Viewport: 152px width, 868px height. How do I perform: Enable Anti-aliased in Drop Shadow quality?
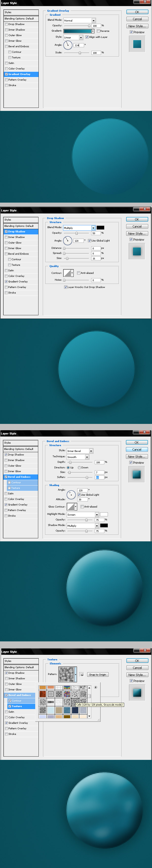[x=79, y=273]
